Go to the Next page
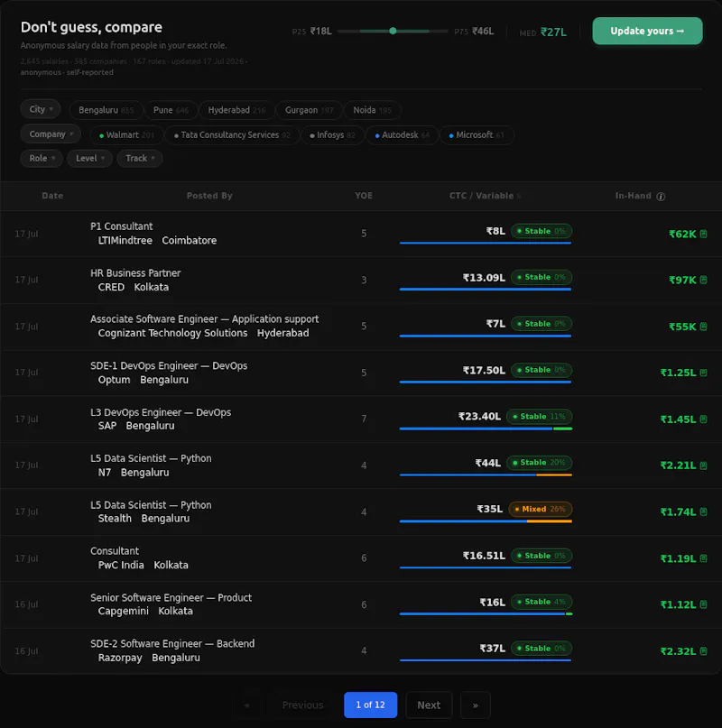This screenshot has width=722, height=728. [x=429, y=705]
